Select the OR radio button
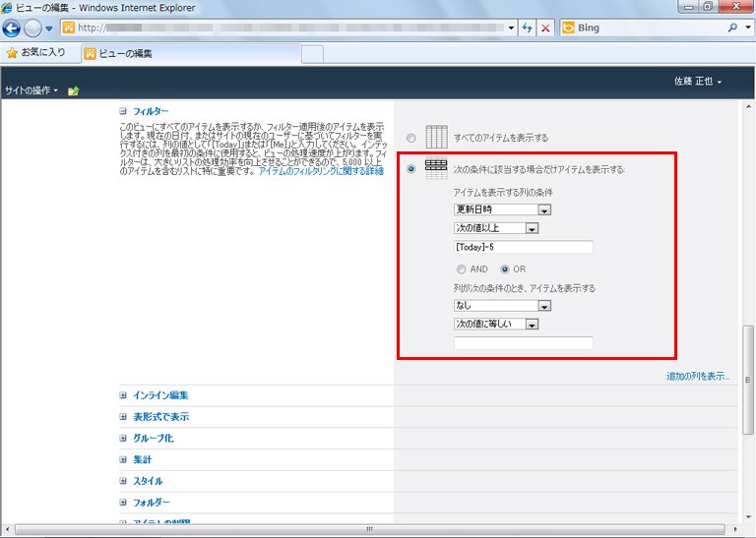The height and width of the screenshot is (538, 756). click(505, 269)
